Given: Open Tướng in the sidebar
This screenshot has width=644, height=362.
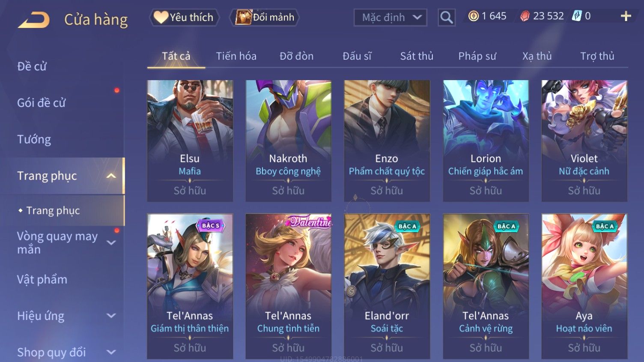Looking at the screenshot, I should (x=34, y=139).
